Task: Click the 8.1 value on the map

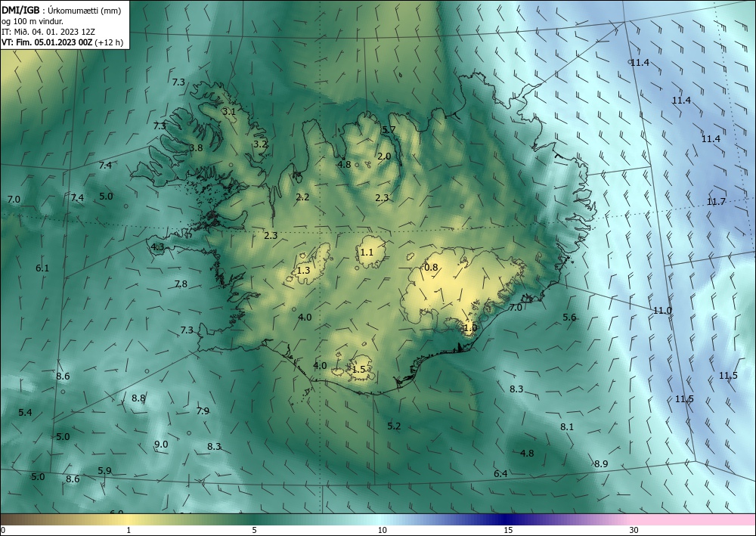Action: click(x=567, y=426)
